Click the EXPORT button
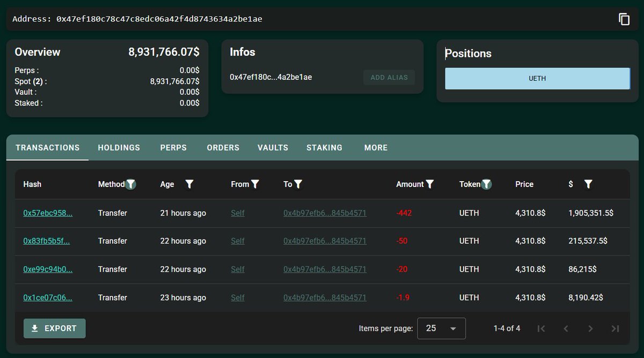 pyautogui.click(x=54, y=329)
